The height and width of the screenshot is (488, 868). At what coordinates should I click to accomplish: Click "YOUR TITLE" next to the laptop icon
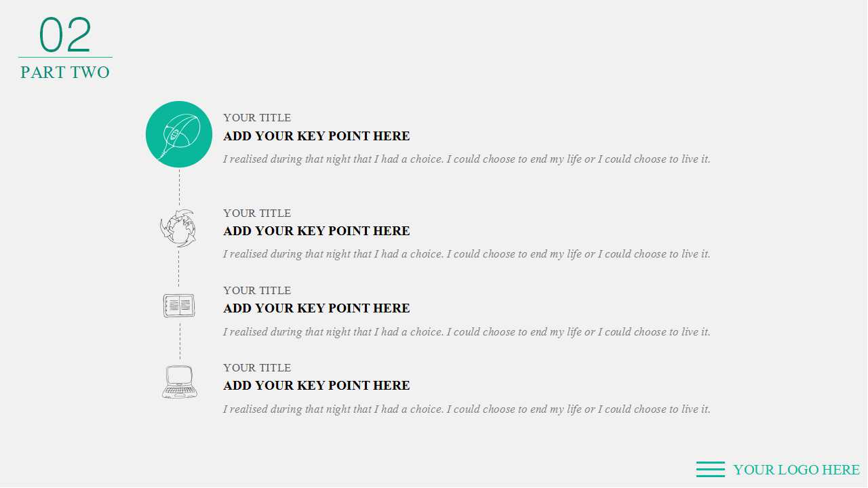pos(257,368)
